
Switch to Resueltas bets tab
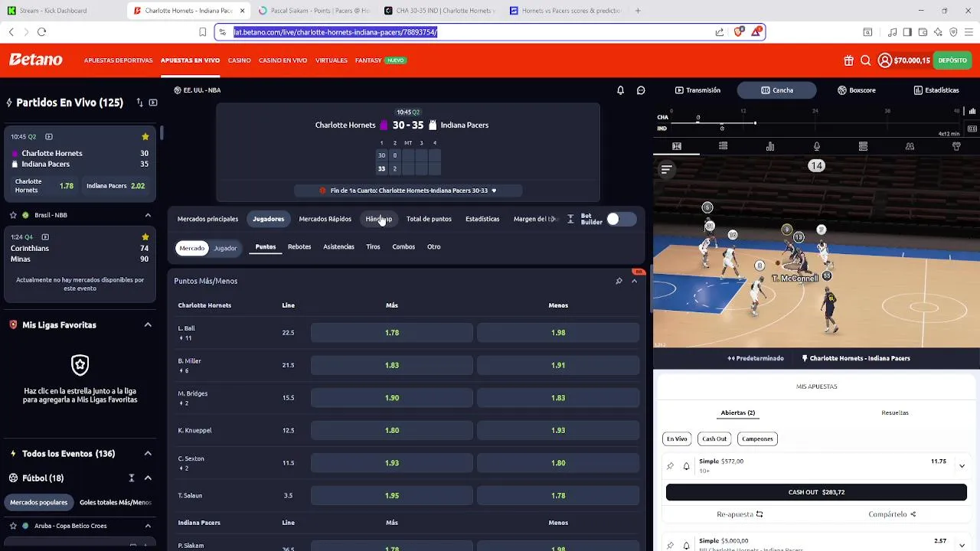(895, 412)
